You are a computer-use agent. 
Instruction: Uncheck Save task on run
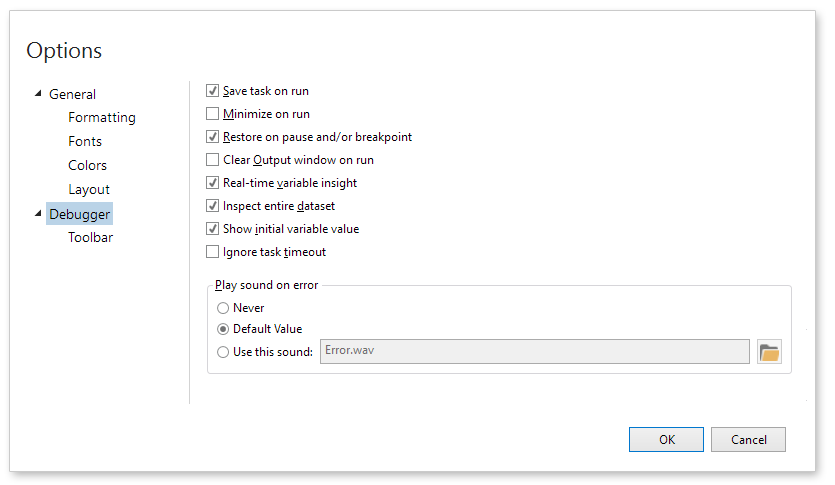coord(212,91)
